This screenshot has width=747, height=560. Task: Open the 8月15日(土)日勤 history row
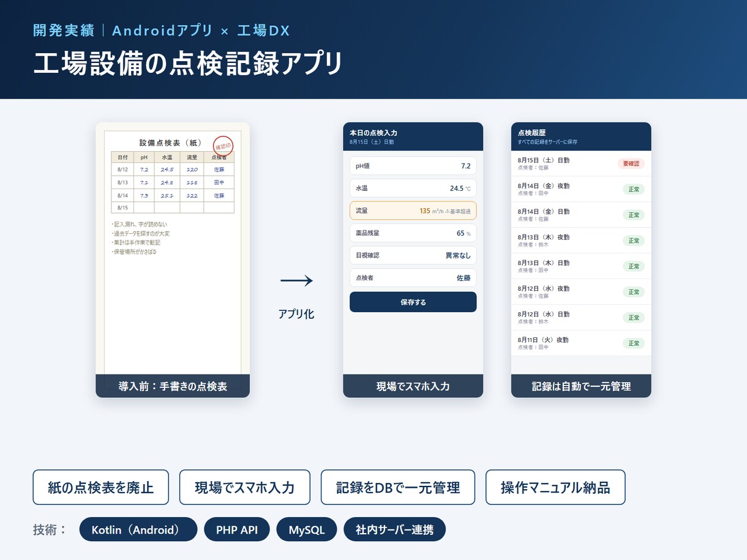coord(581,163)
